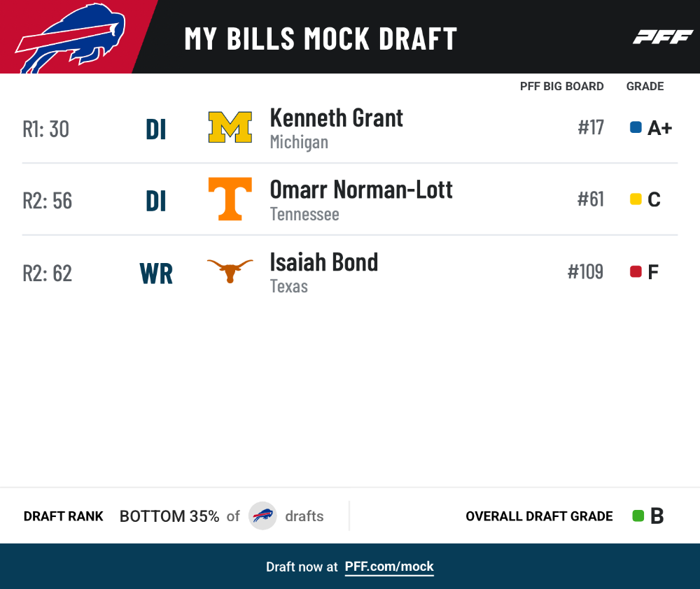Click the yellow C grade swatch
Image resolution: width=700 pixels, height=589 pixels.
pyautogui.click(x=636, y=199)
